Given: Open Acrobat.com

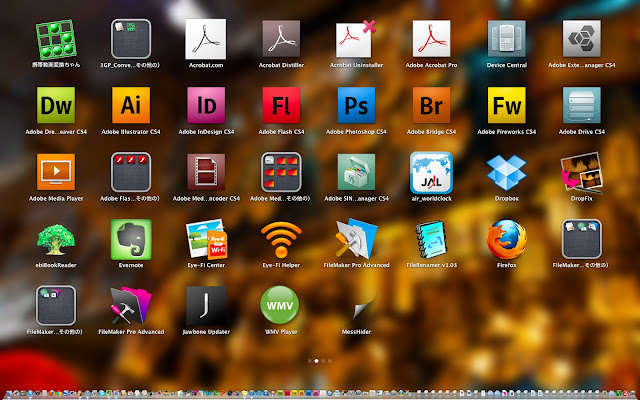Looking at the screenshot, I should 206,39.
